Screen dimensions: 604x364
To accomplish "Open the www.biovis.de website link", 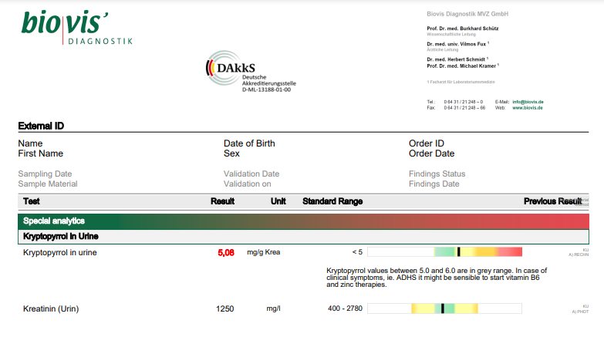I will [x=529, y=108].
